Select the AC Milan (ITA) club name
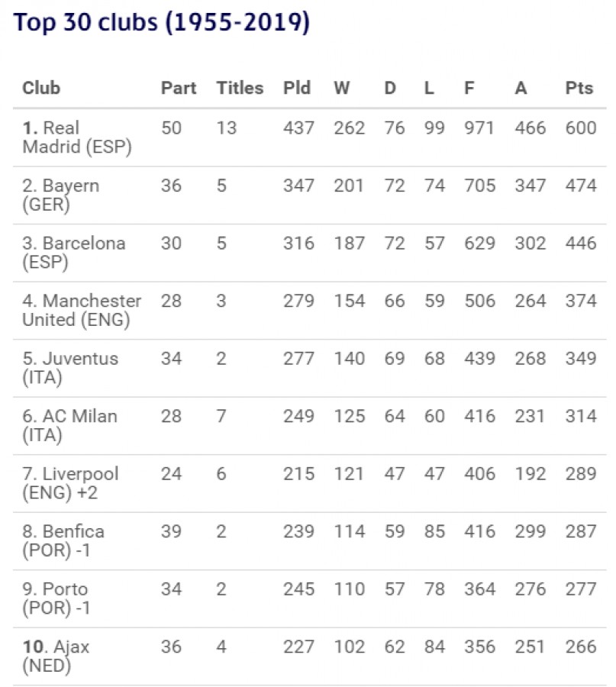Viewport: 616px width, 687px height. pyautogui.click(x=70, y=426)
